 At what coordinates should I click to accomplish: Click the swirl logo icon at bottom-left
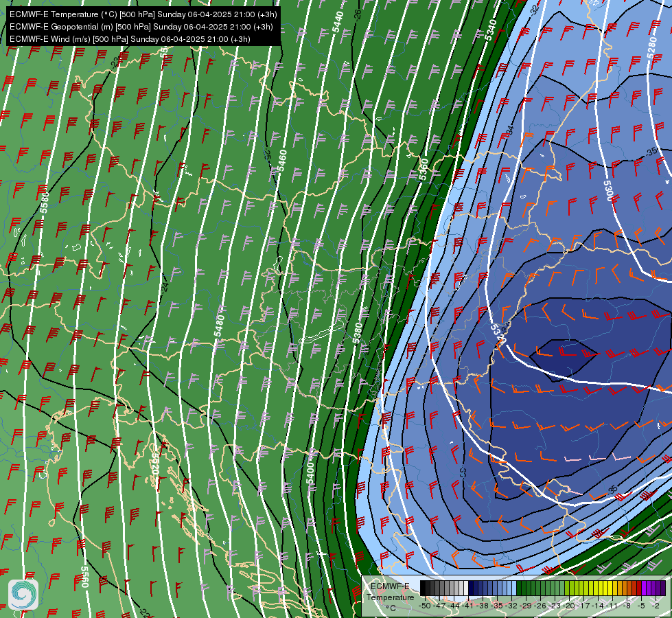[23, 595]
